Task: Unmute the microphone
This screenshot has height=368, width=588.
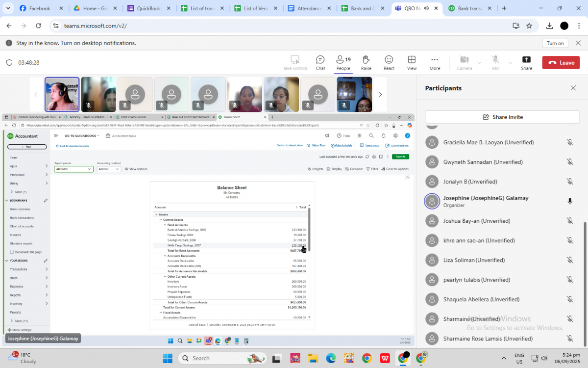Action: click(495, 63)
